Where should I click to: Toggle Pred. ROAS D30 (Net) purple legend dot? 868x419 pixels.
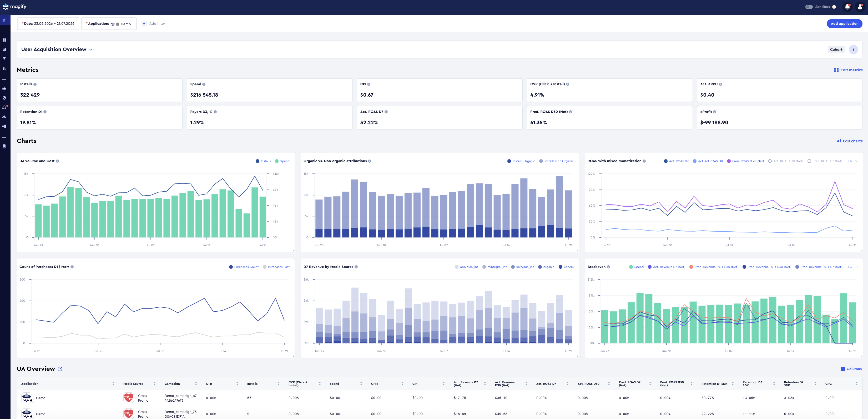pyautogui.click(x=729, y=161)
